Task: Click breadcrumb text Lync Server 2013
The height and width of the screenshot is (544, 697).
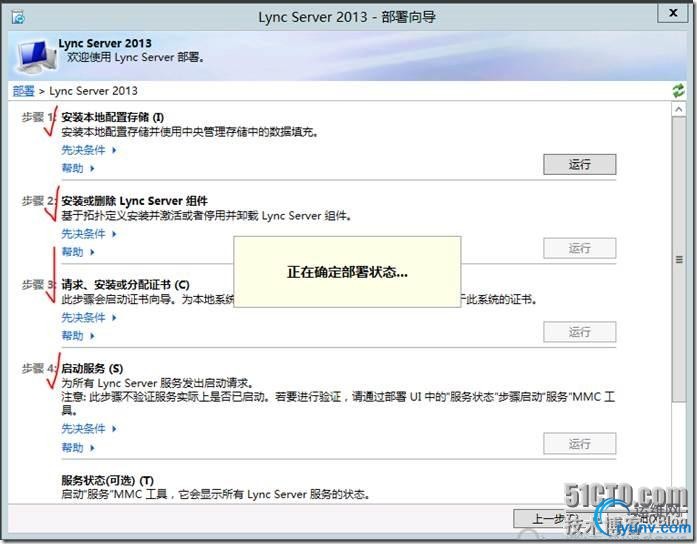Action: pyautogui.click(x=93, y=91)
